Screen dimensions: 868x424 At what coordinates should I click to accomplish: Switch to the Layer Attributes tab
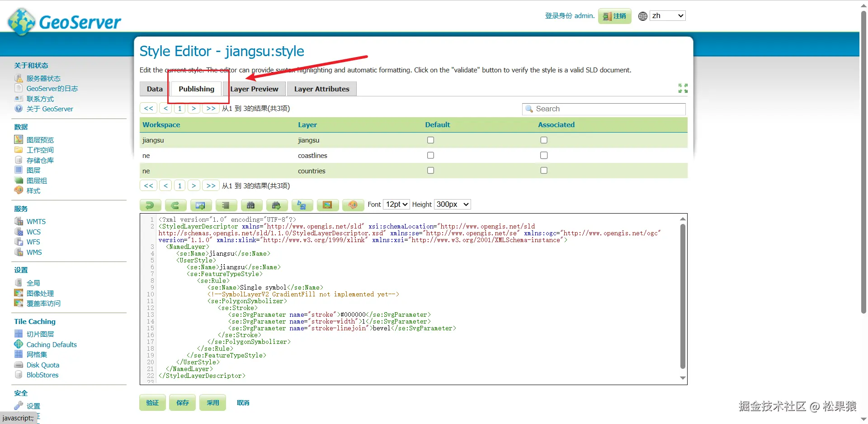pos(322,89)
